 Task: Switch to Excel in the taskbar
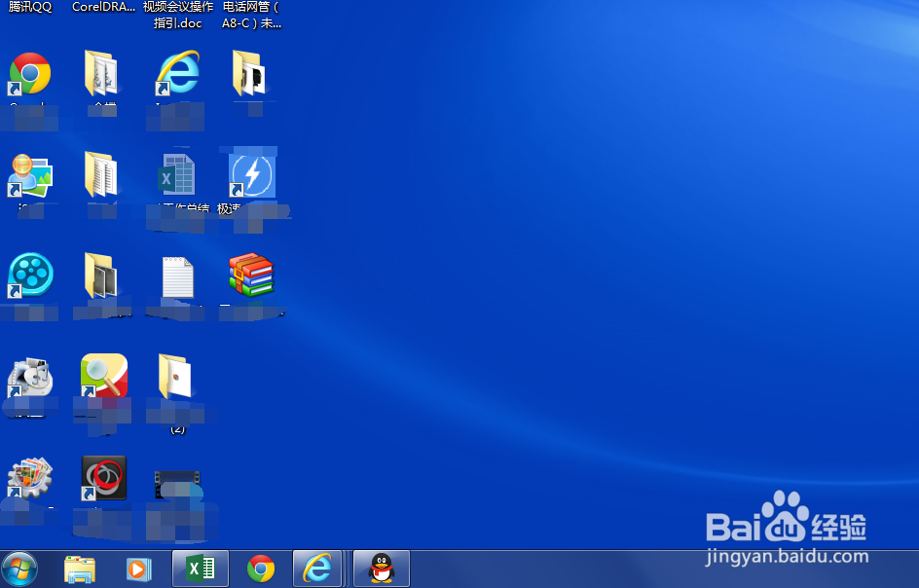pos(201,569)
